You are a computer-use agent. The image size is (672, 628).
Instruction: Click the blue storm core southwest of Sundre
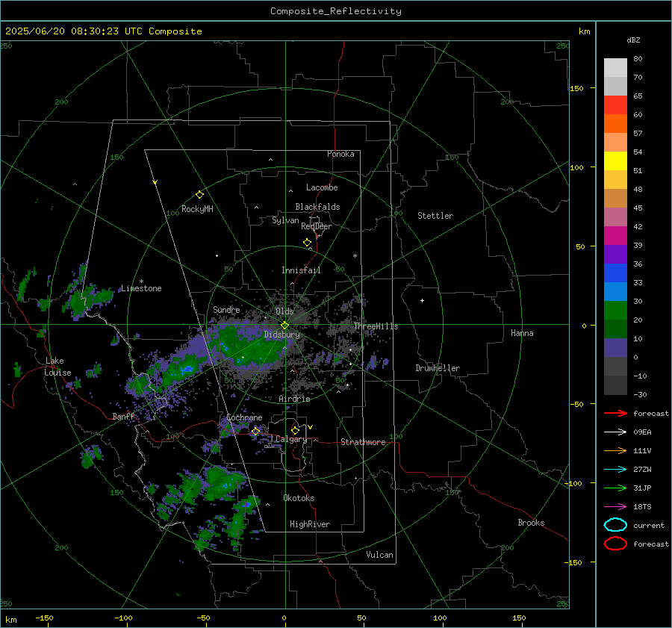click(x=187, y=369)
